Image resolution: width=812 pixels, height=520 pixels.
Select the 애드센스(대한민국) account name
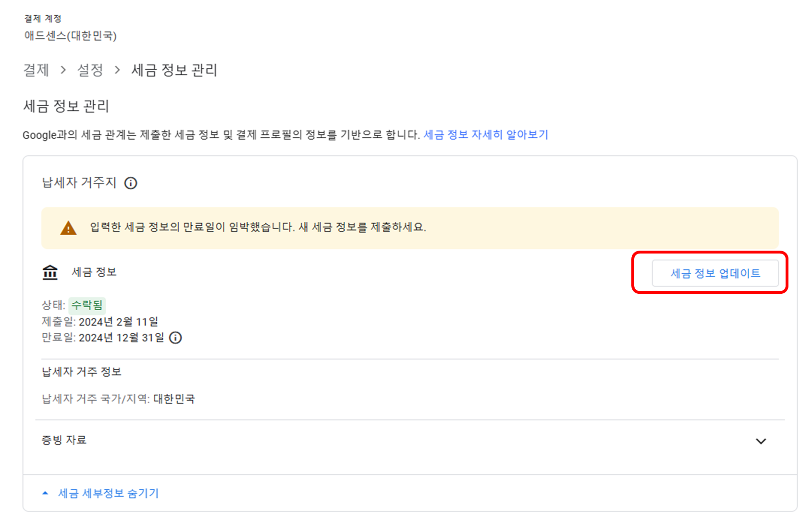point(71,36)
